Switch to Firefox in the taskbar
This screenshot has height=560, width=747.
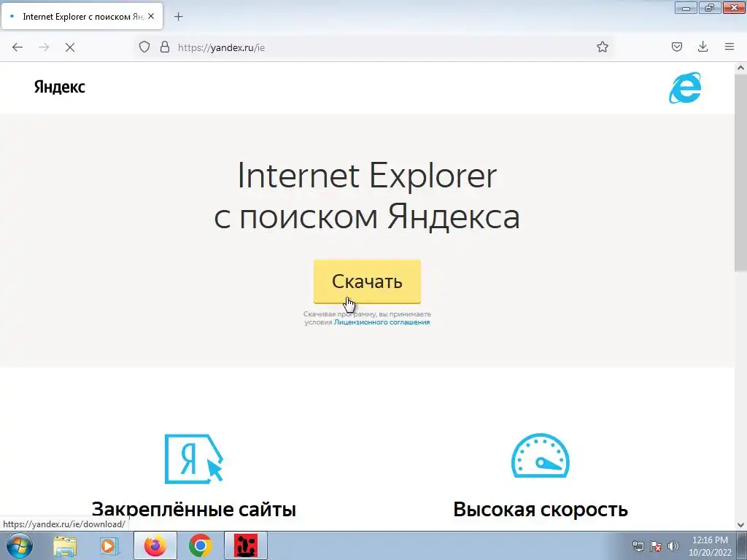coord(155,545)
